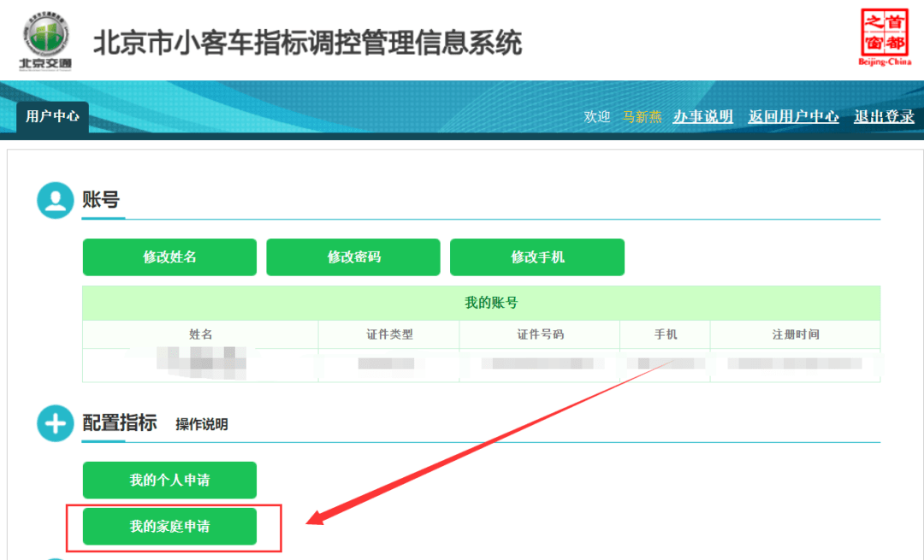Open the 操作说明 instructions link
The image size is (924, 560).
[202, 424]
